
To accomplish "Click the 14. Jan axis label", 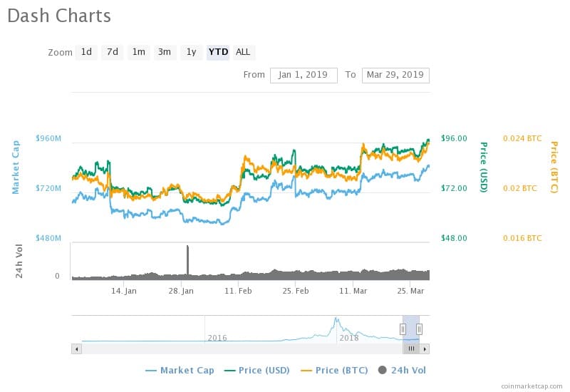I will [x=124, y=292].
